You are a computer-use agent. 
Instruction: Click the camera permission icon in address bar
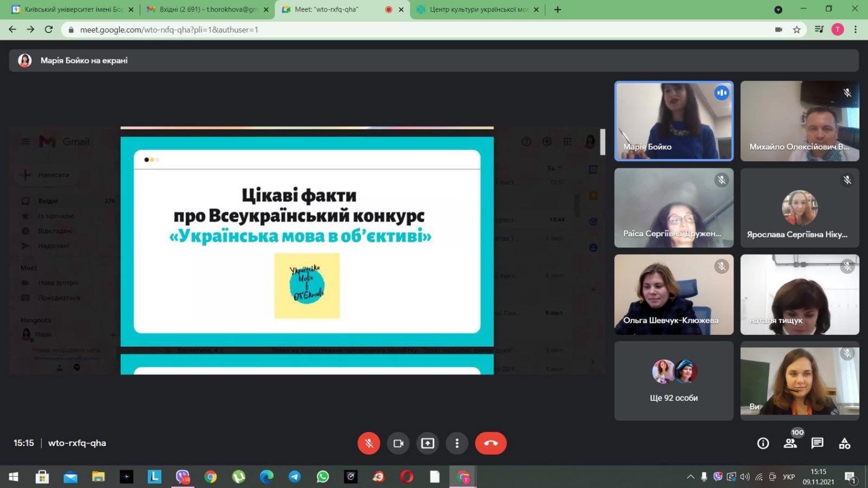click(x=778, y=30)
